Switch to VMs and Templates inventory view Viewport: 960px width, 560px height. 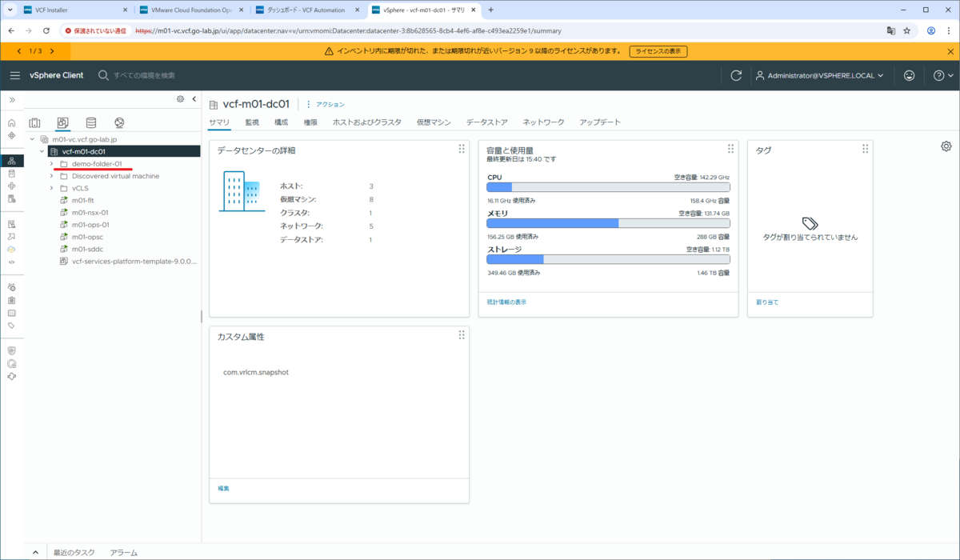point(62,122)
